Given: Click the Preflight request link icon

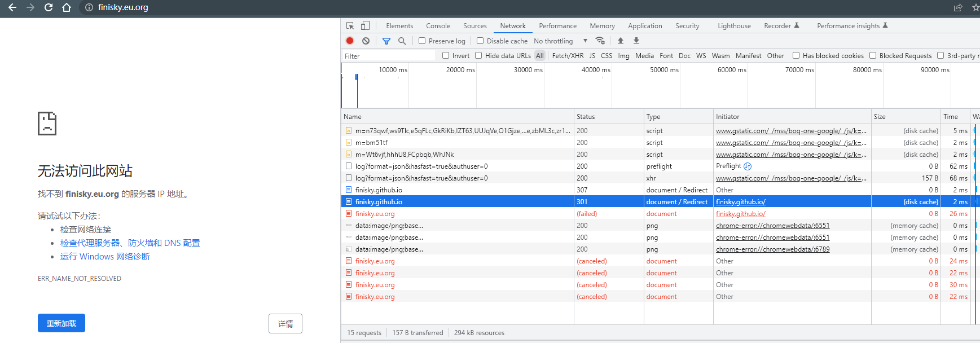Looking at the screenshot, I should (748, 166).
